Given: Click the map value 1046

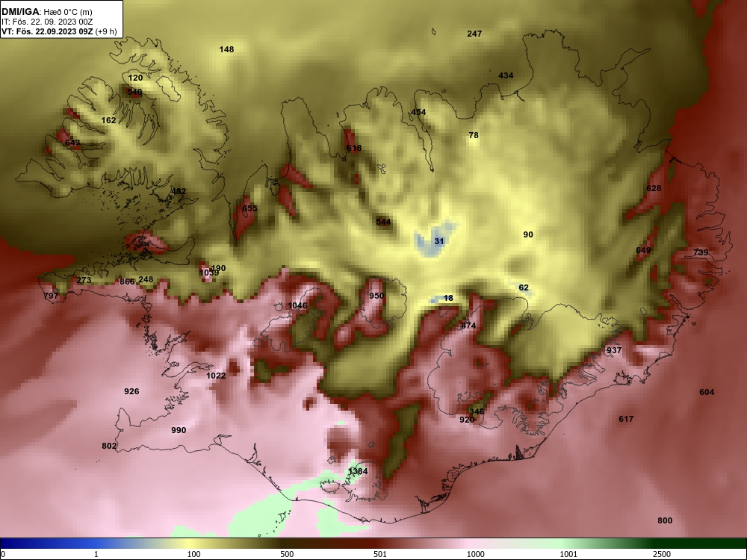Looking at the screenshot, I should pos(297,305).
